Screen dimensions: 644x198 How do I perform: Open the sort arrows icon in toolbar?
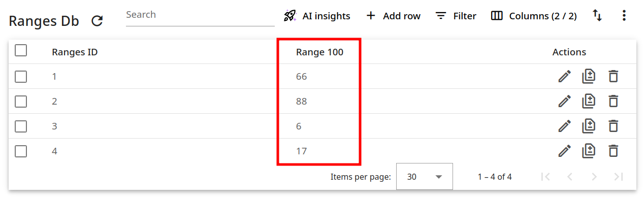(597, 16)
